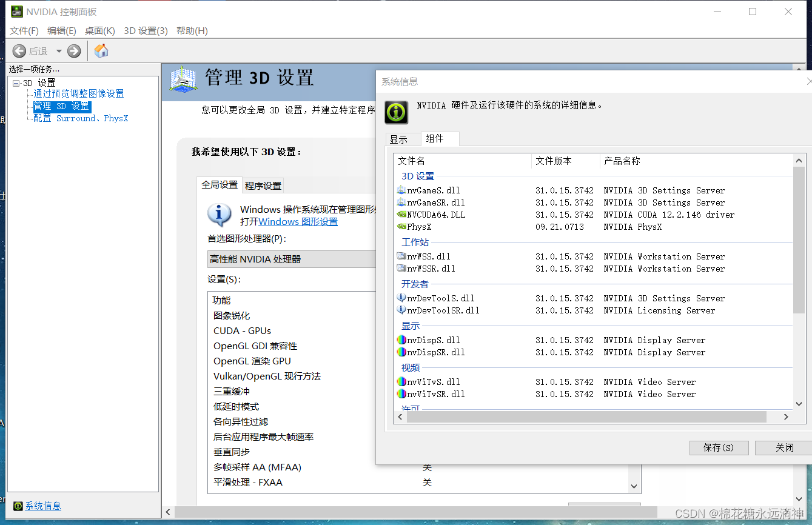Click the nvDispSR.dll file icon

point(401,352)
